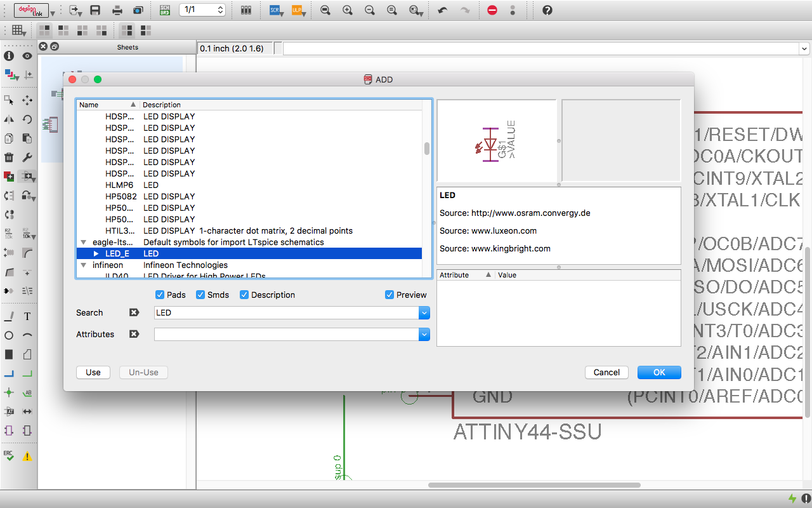Open the Grid settings dropdown icon
This screenshot has height=508, width=812.
click(x=18, y=30)
